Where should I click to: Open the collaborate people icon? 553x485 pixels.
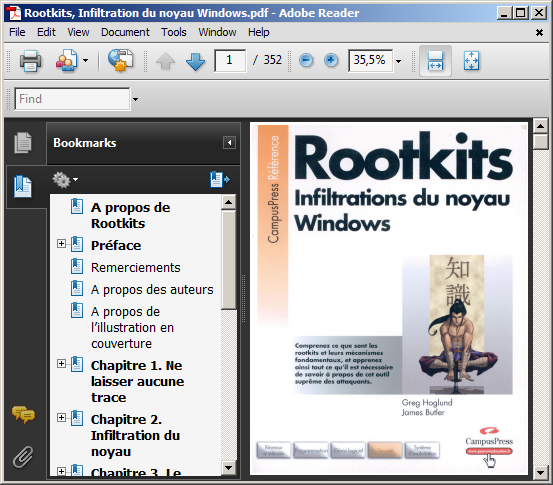[x=67, y=61]
